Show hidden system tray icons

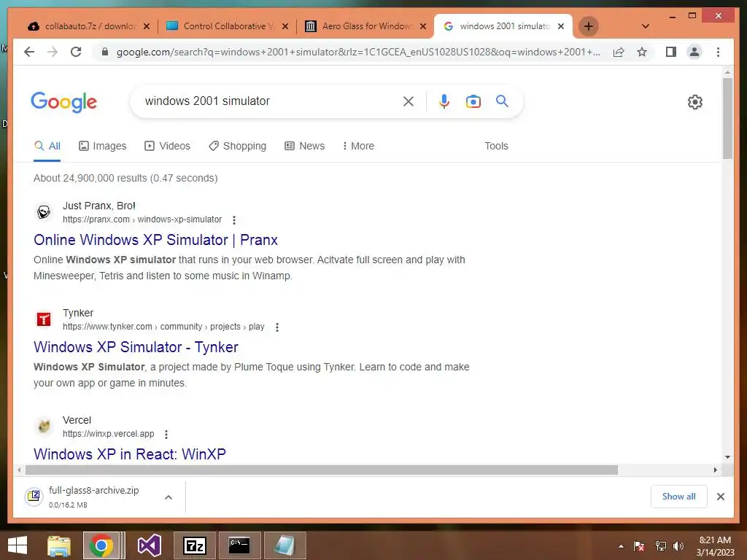621,546
